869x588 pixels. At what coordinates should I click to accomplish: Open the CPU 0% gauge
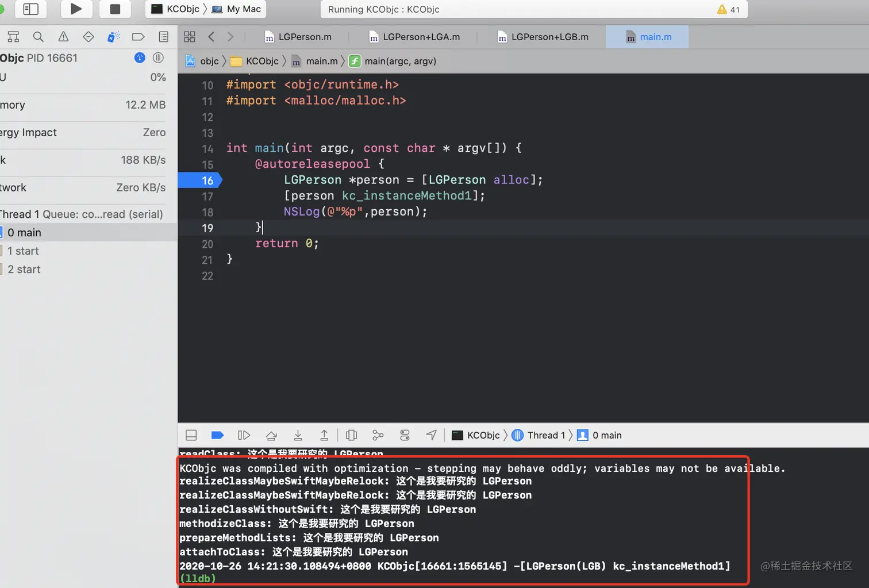coord(83,78)
